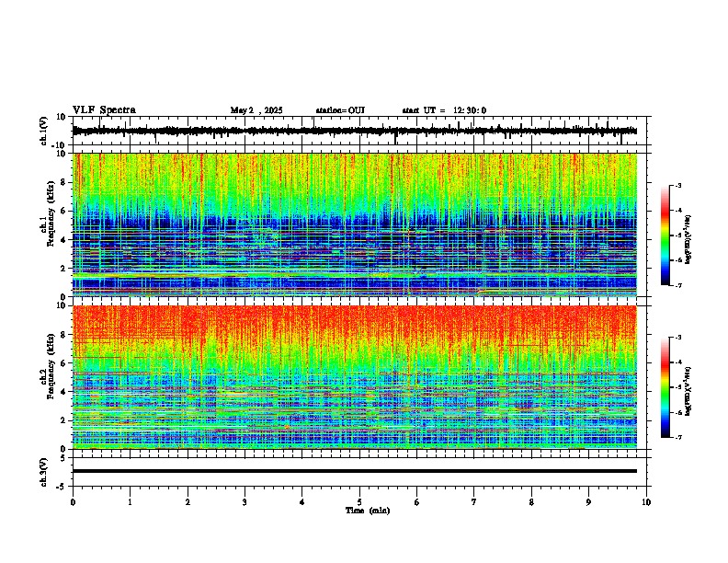Click the ch.1 spectrogram color bar
Viewport: 728px width, 563px height.
point(665,236)
